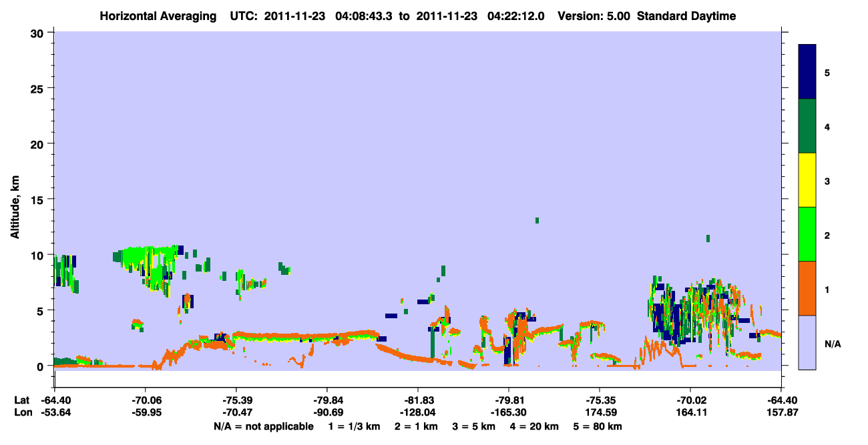Click the latitude value -75.39
868x445 pixels.
236,400
